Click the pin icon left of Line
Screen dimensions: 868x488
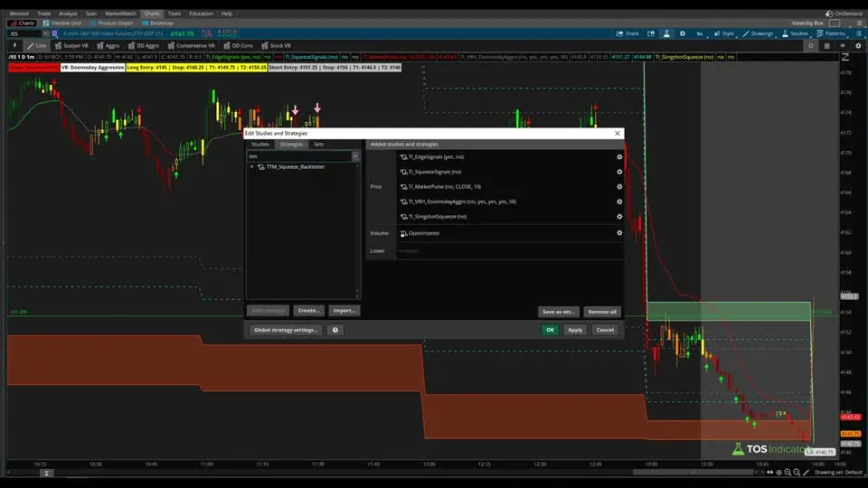click(15, 46)
